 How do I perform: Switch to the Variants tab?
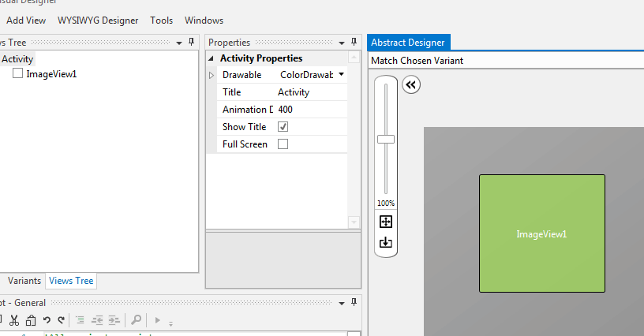click(x=24, y=281)
